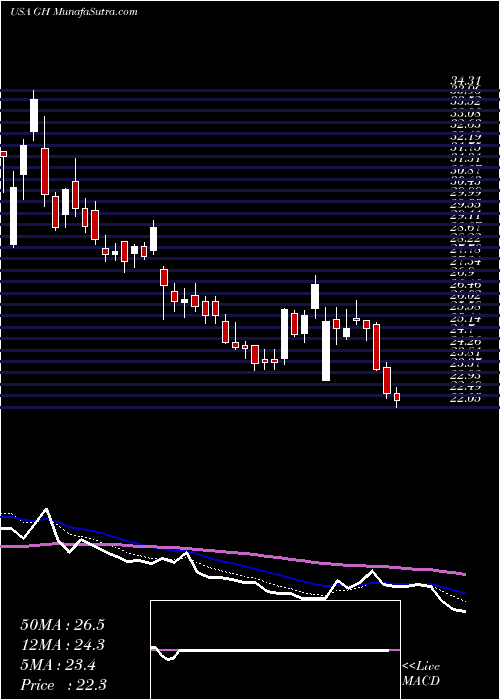Click the tallest white candle at chart peak
500x700 pixels.
(x=34, y=115)
